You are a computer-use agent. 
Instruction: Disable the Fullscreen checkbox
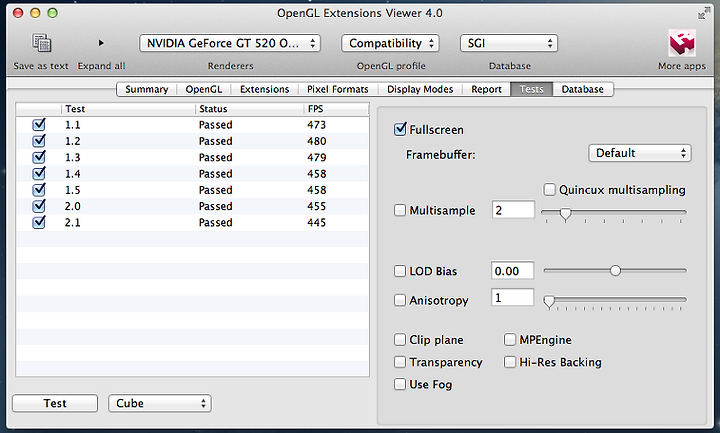[400, 129]
